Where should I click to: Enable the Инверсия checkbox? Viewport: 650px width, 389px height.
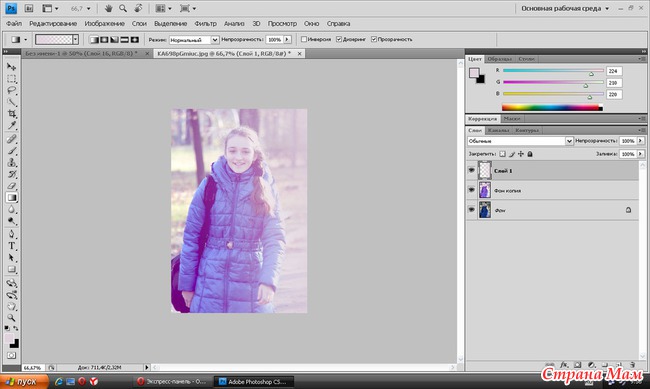tap(304, 39)
